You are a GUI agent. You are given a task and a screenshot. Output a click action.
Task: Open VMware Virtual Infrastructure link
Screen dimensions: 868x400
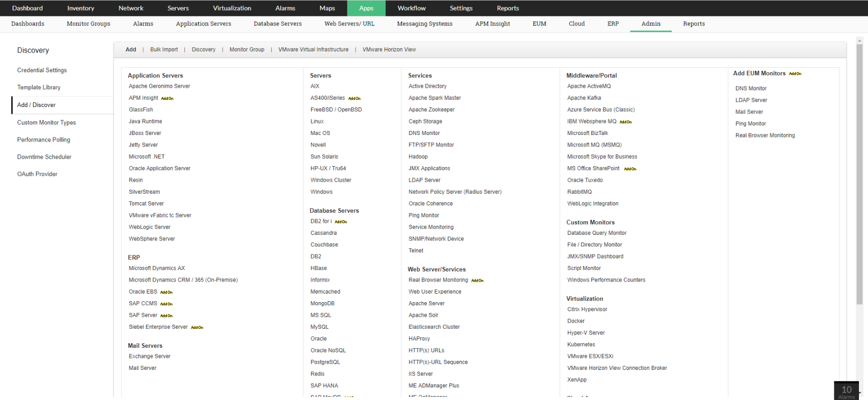[313, 50]
